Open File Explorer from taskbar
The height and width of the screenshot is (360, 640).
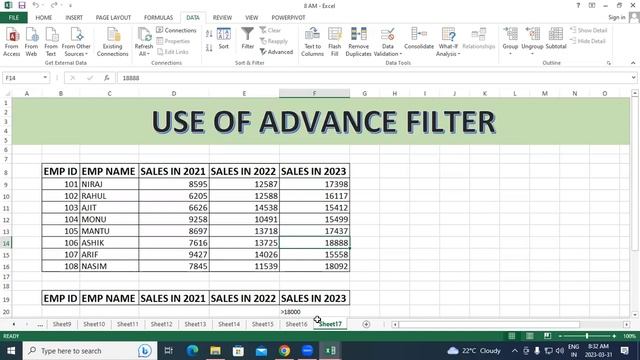pyautogui.click(x=216, y=351)
